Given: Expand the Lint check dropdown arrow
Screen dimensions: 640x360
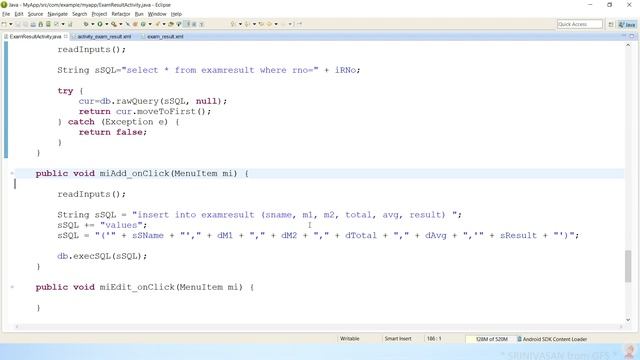Looking at the screenshot, I should coord(63,24).
